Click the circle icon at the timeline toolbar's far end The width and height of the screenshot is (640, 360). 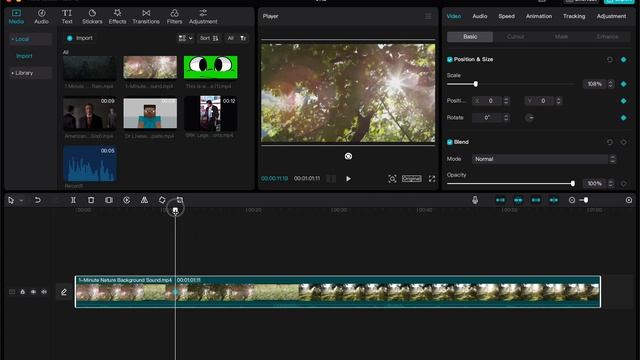(629, 200)
